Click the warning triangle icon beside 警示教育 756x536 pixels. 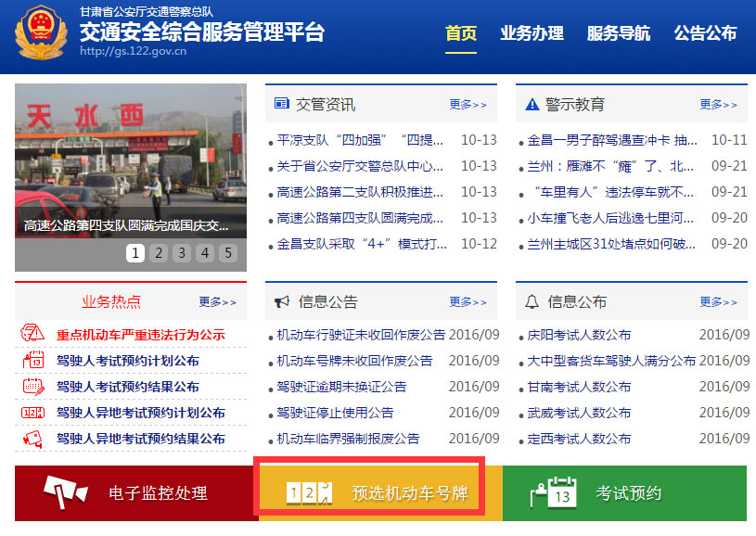(532, 104)
